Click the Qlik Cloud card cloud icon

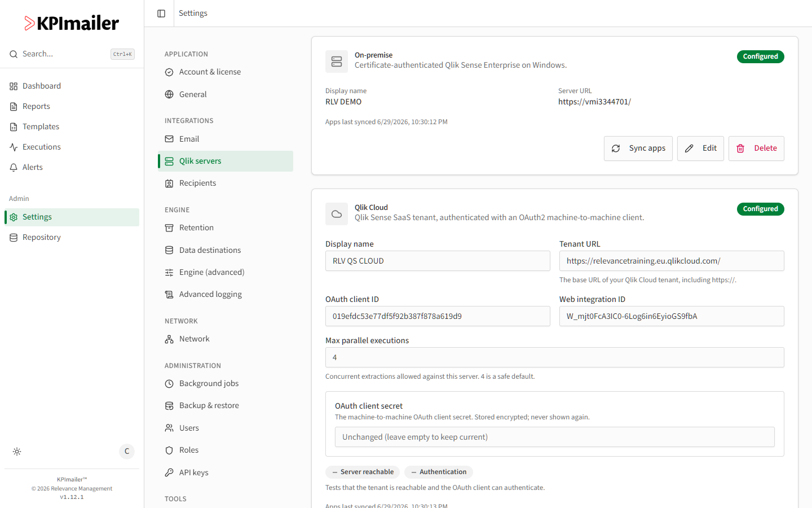click(x=337, y=214)
